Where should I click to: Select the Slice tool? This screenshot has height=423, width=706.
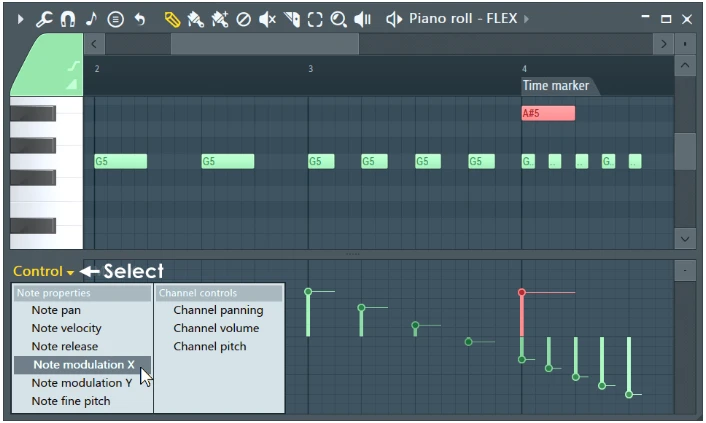pos(291,19)
